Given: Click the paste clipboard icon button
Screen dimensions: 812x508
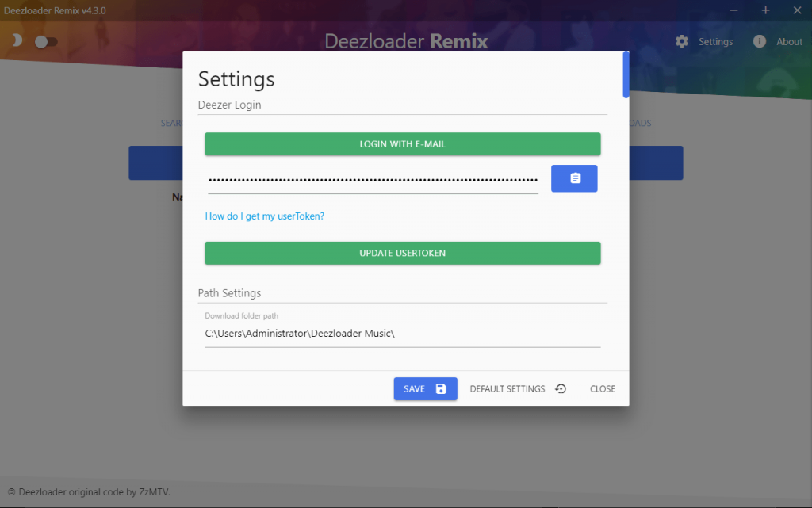Looking at the screenshot, I should (x=574, y=178).
